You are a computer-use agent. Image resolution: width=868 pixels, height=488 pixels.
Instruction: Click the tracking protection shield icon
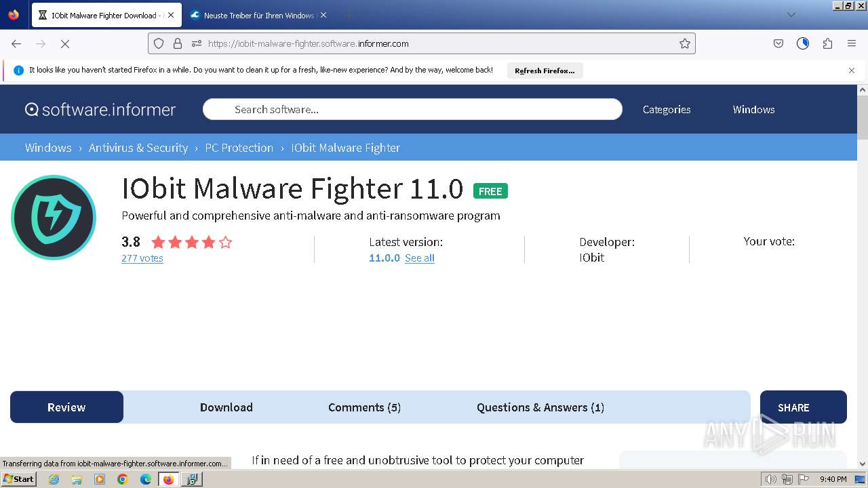pyautogui.click(x=159, y=43)
